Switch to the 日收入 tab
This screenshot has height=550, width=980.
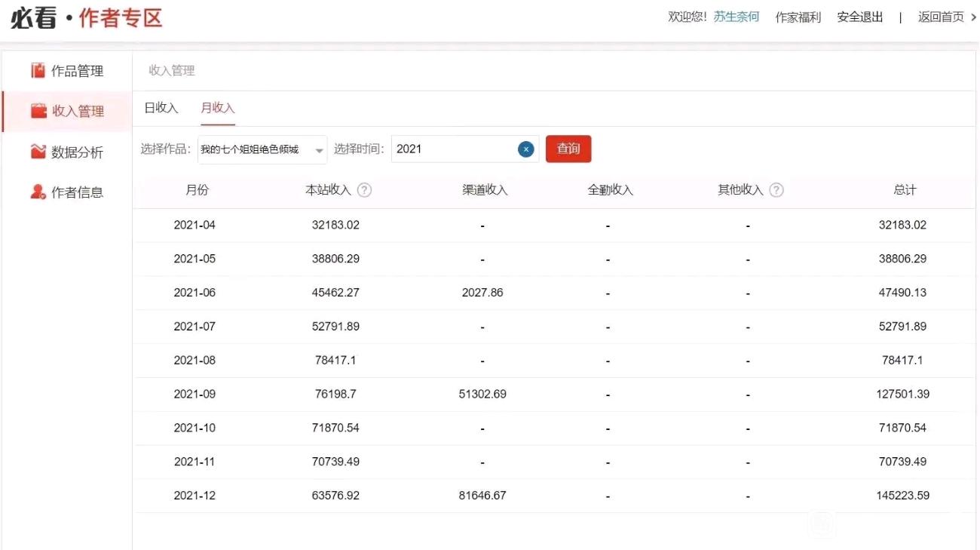[161, 108]
